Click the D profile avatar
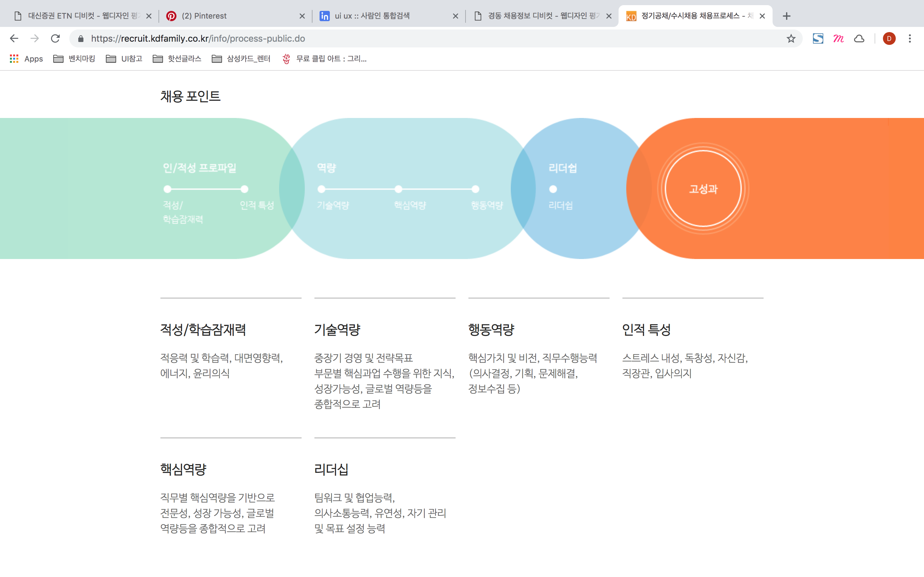The width and height of the screenshot is (924, 577). pos(889,38)
